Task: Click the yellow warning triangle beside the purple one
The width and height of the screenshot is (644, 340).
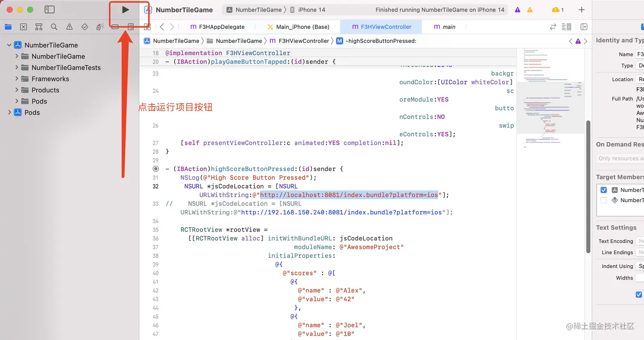Action: point(530,10)
